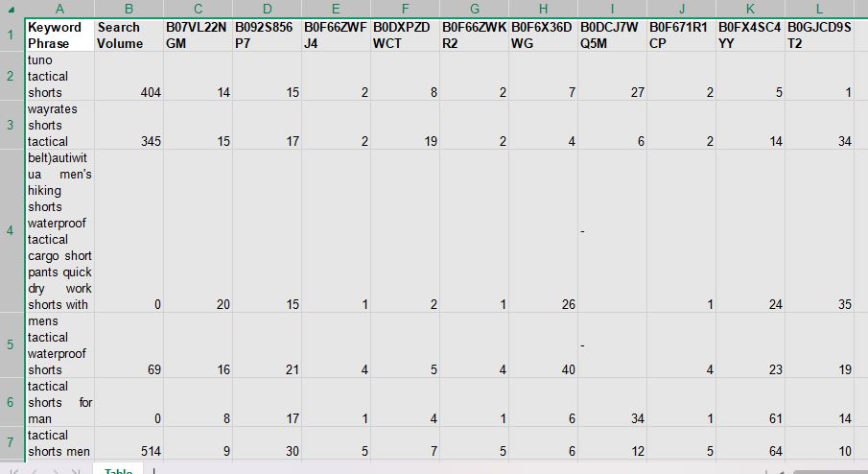Open the Table sheet tab
This screenshot has width=868, height=474.
[119, 469]
